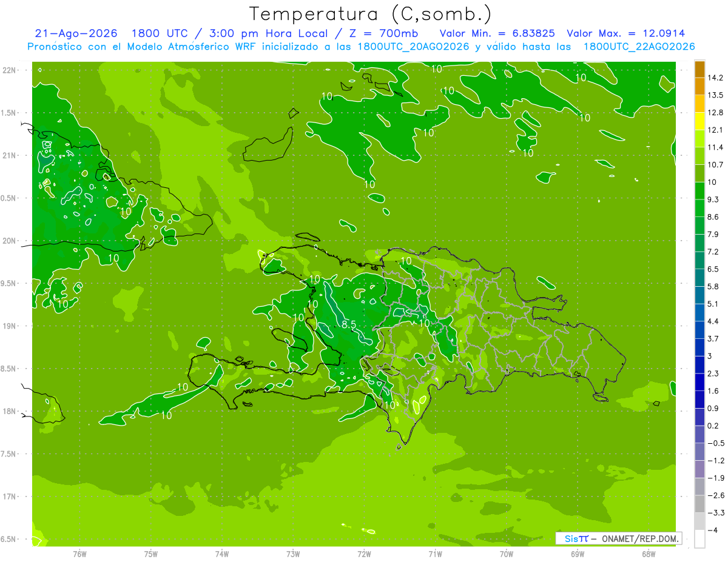Click the "69W" longitude axis label
This screenshot has height=562, width=728.
(578, 554)
